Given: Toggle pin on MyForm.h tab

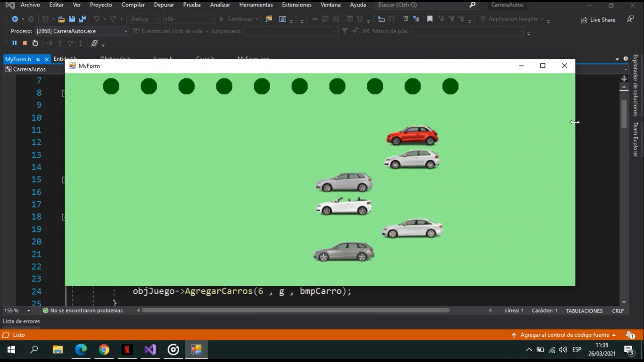Looking at the screenshot, I should click(38, 59).
